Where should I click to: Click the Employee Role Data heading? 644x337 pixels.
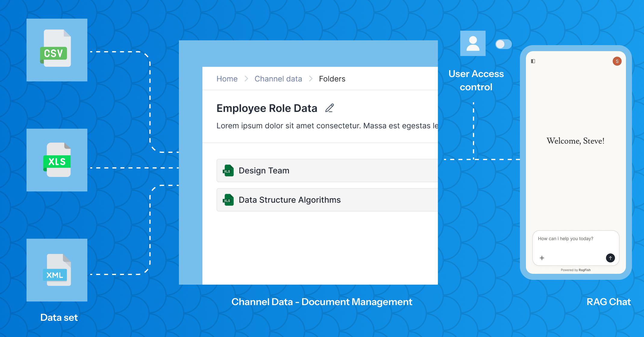(267, 108)
